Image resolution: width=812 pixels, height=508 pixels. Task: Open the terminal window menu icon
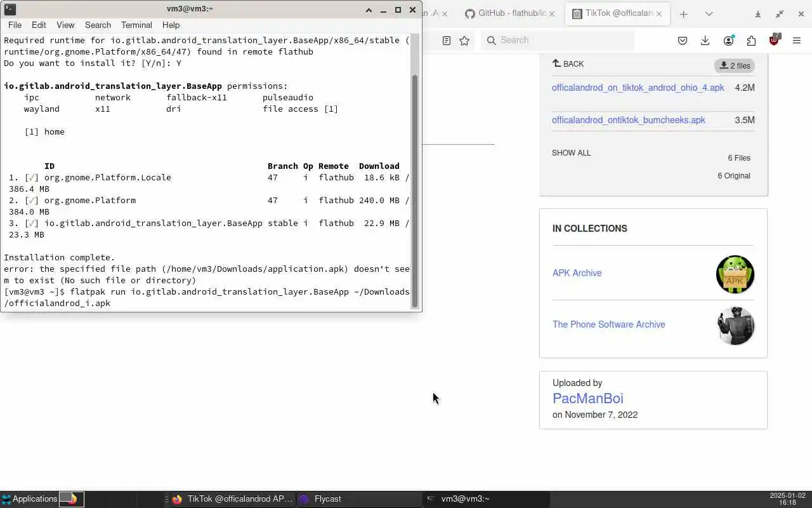(x=10, y=10)
